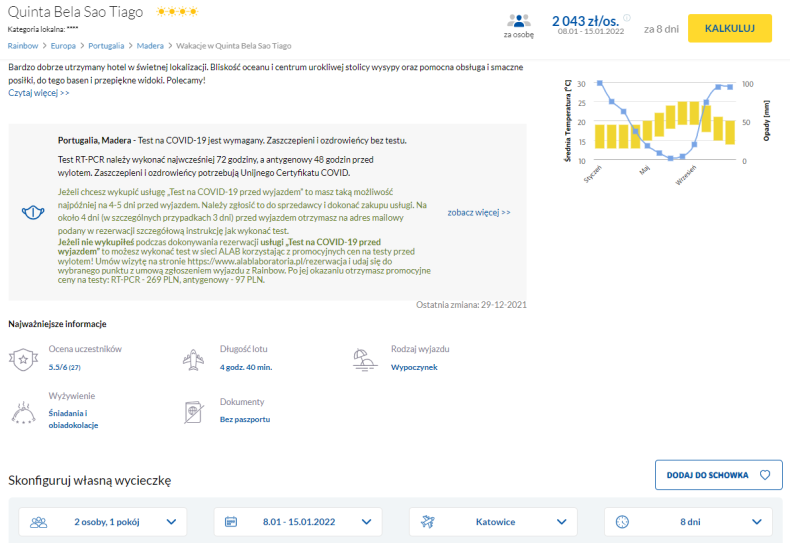
Task: Click the chevron arrow of 8 dni dropdown
Action: [x=757, y=522]
